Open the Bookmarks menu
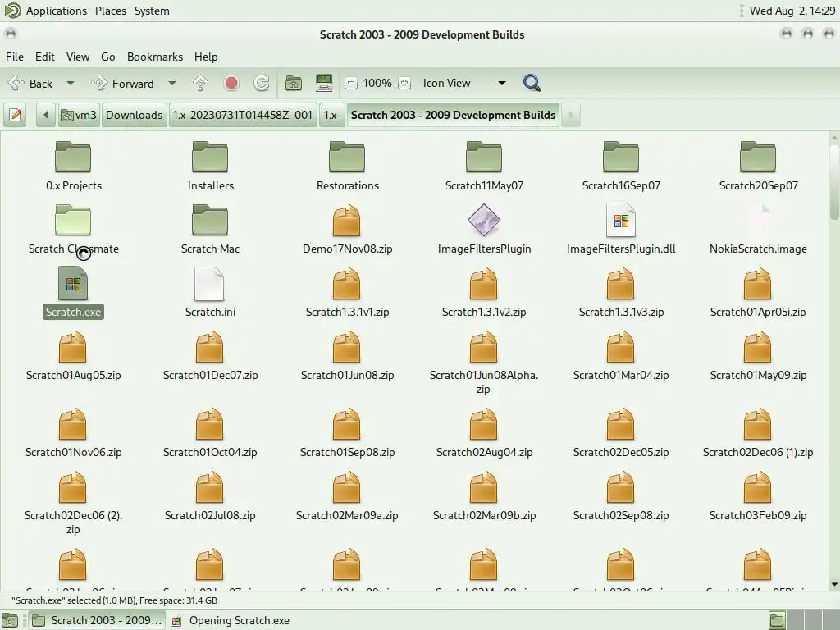 [x=155, y=57]
